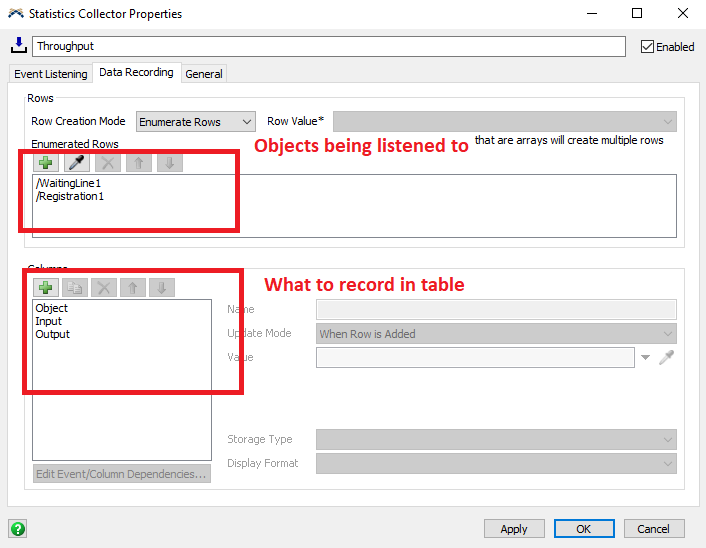706x548 pixels.
Task: Click the Cancel button
Action: pos(654,529)
